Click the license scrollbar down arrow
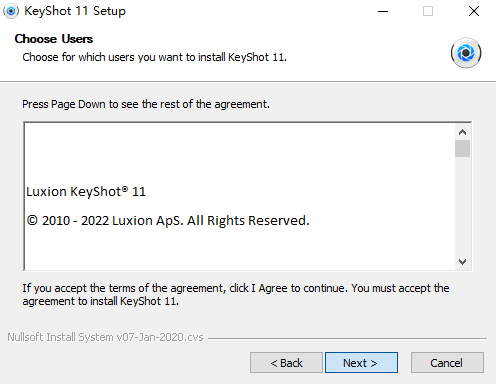 tap(462, 262)
